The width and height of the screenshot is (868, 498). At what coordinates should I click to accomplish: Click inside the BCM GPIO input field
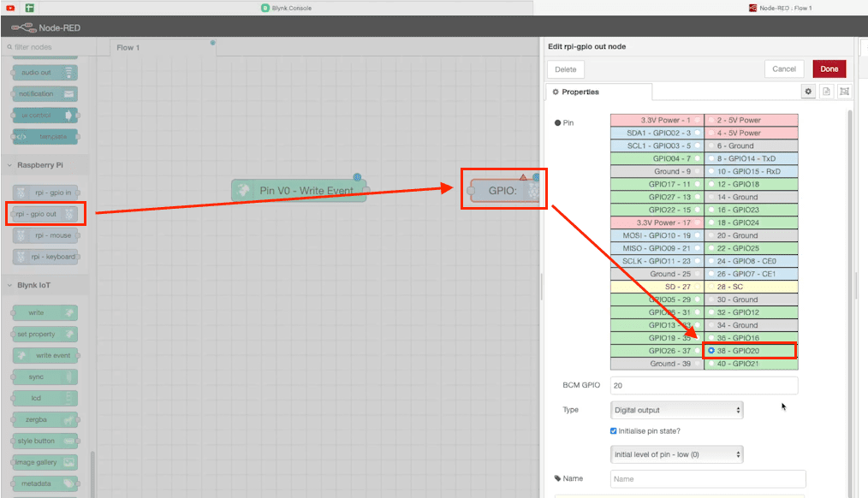pos(704,385)
